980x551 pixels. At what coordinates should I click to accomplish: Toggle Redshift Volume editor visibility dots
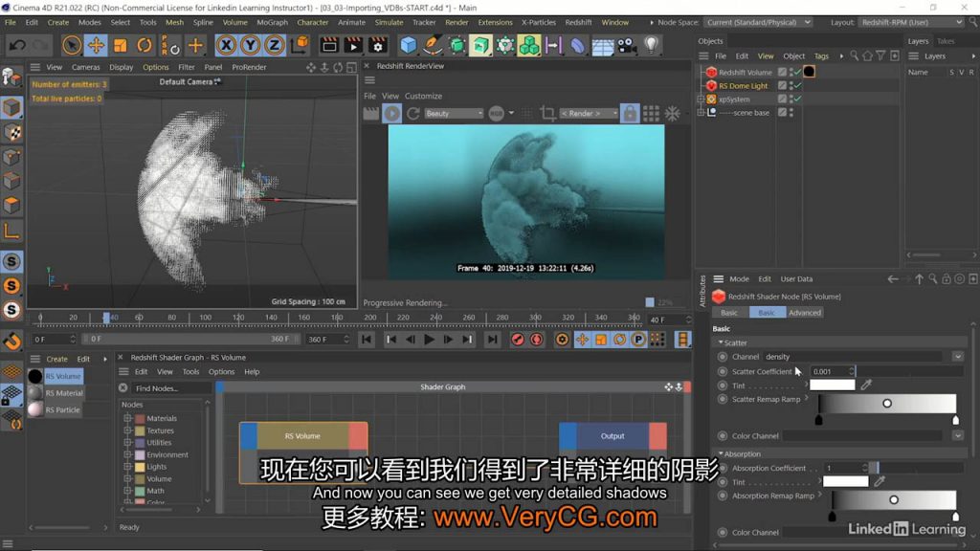pos(791,72)
